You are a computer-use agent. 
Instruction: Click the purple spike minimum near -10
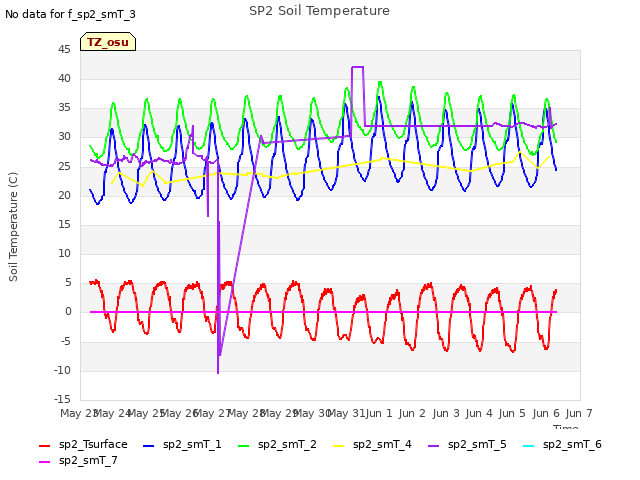click(x=218, y=372)
